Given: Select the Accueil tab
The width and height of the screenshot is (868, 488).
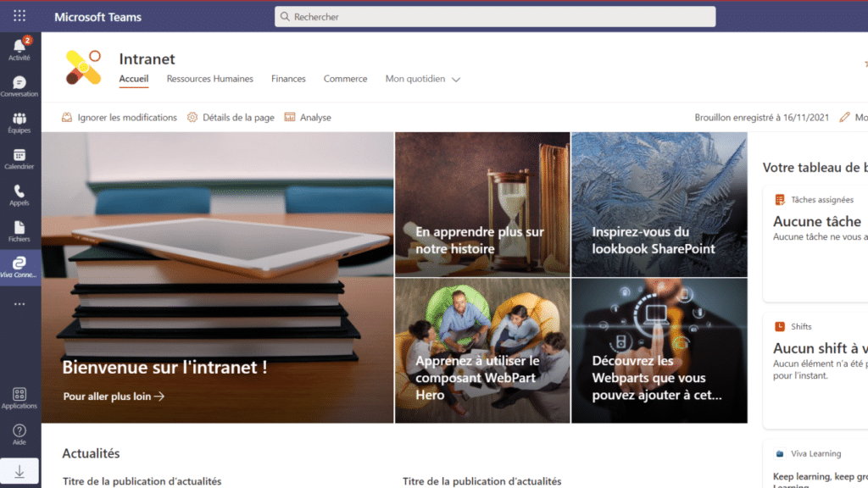Looking at the screenshot, I should [x=133, y=79].
